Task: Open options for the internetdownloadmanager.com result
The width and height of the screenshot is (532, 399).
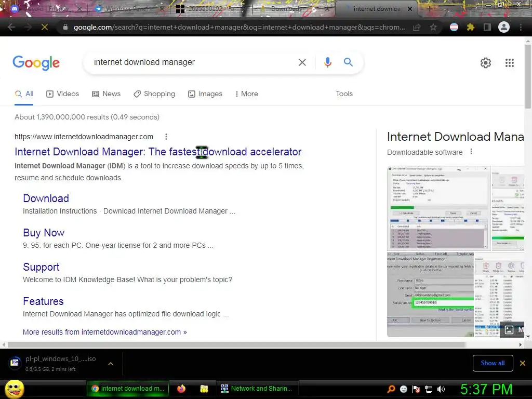Action: pos(166,137)
